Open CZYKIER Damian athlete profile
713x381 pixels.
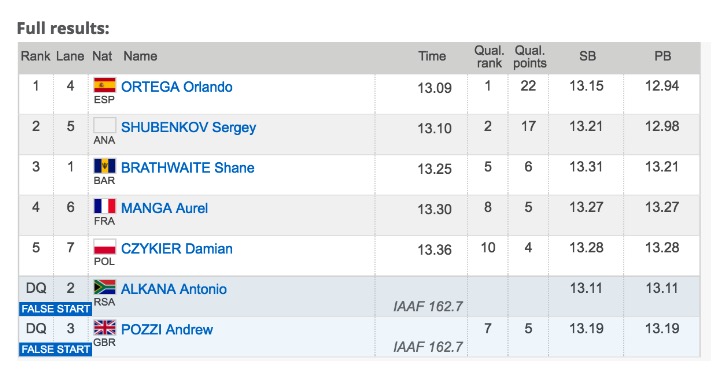coord(176,249)
